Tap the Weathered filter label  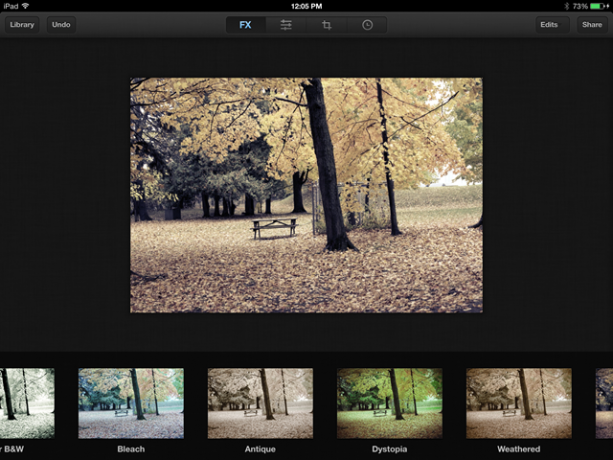(x=519, y=449)
